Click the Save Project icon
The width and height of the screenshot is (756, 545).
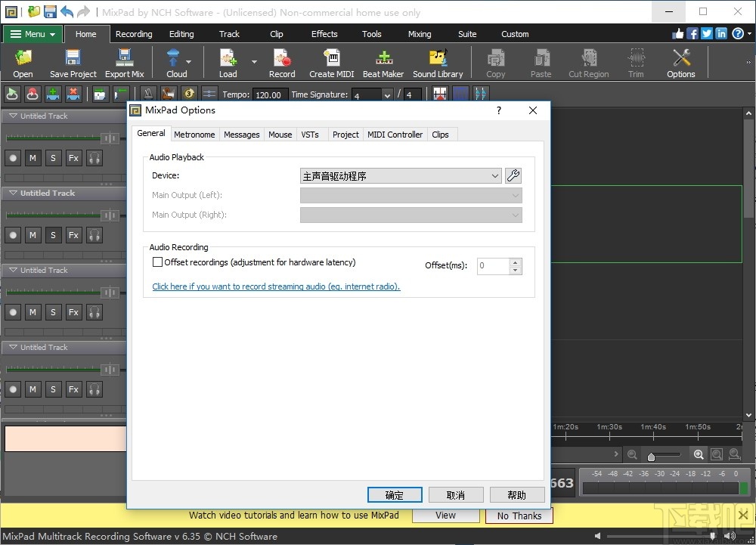pyautogui.click(x=73, y=63)
